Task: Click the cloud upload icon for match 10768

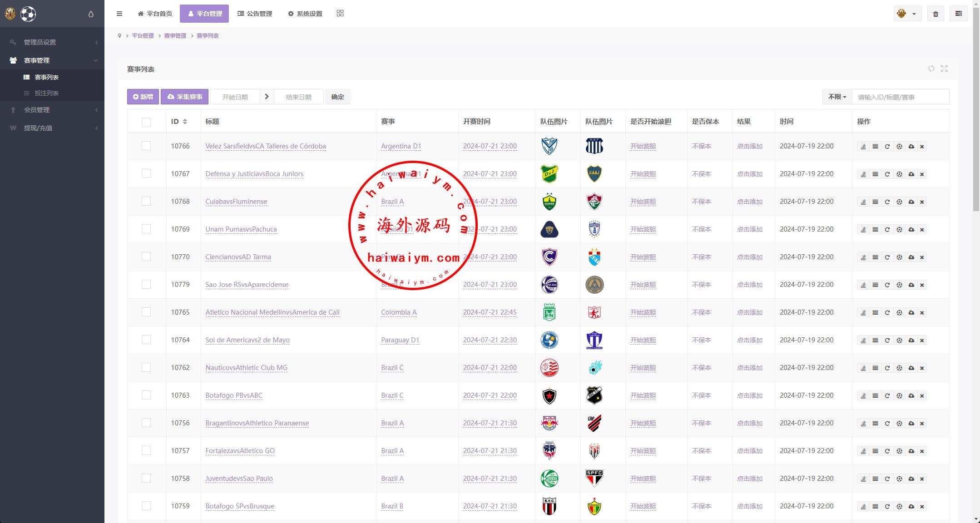Action: pos(911,202)
